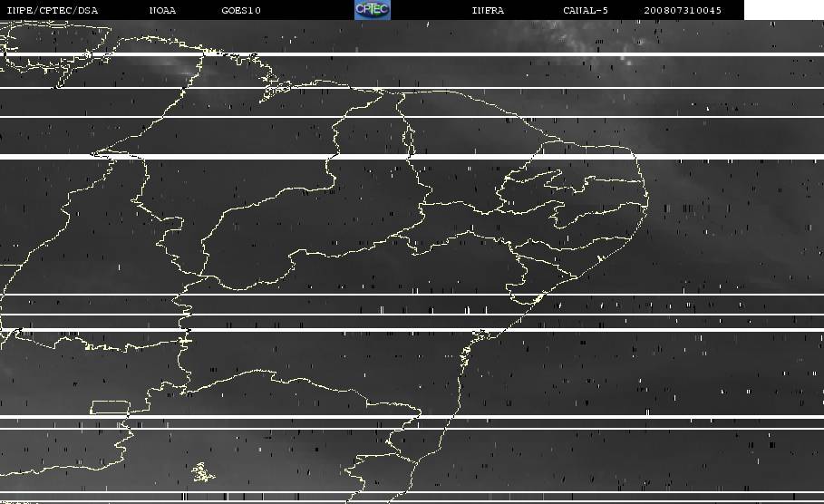This screenshot has height=504, width=824.
Task: Click the 200807310045 timestamp
Action: click(x=683, y=11)
